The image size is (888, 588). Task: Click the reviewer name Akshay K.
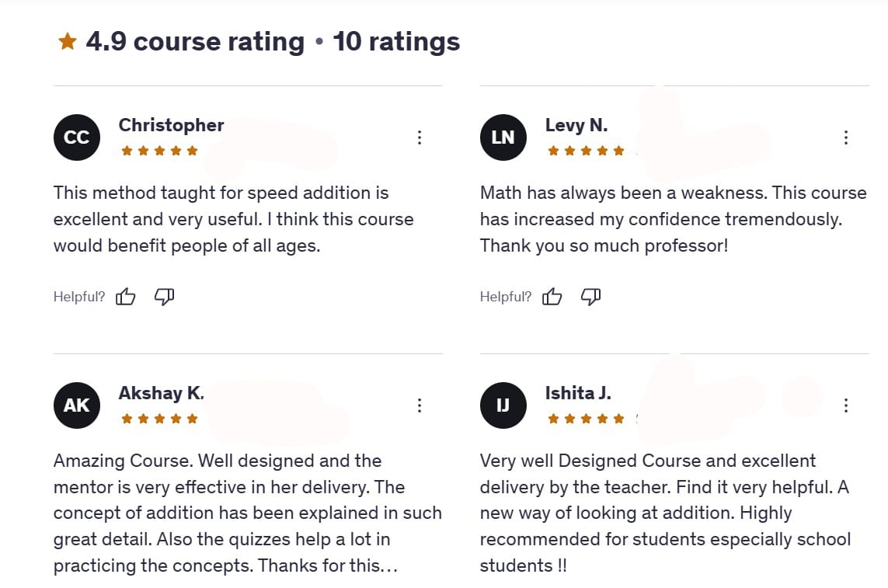162,393
